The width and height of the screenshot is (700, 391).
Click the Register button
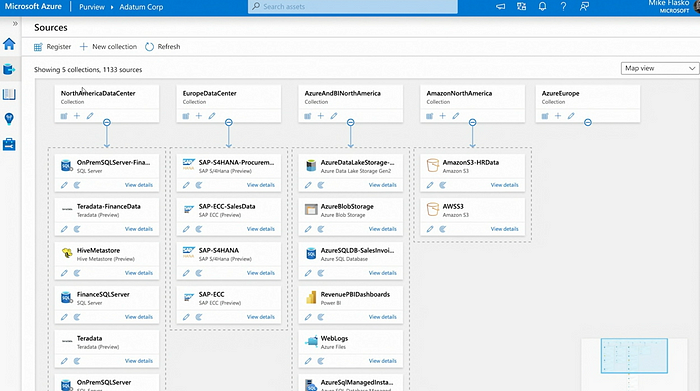53,46
